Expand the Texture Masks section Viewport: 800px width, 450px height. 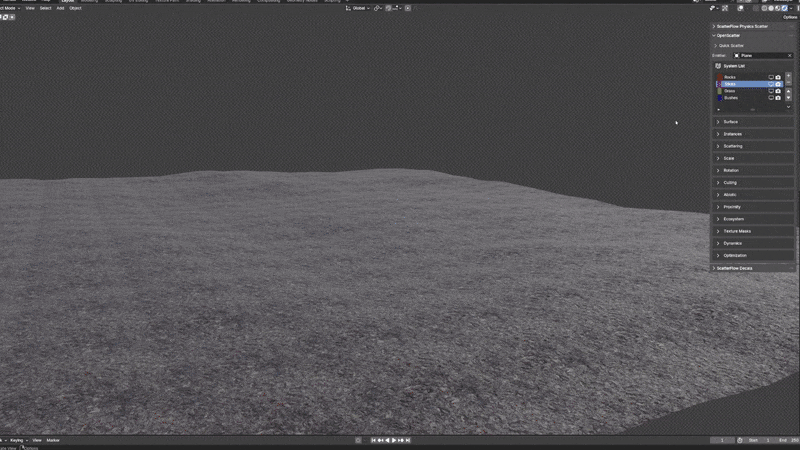point(753,231)
